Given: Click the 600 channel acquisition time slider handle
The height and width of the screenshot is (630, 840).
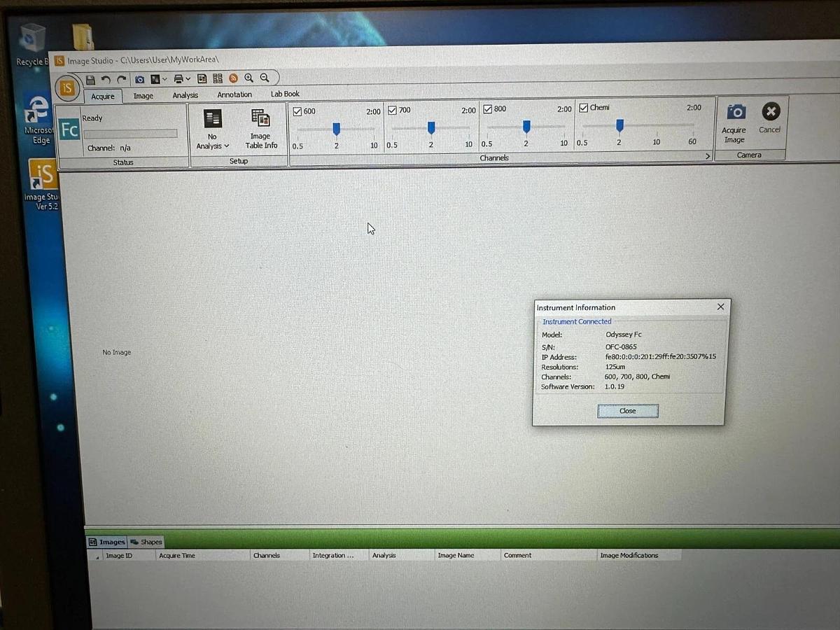Looking at the screenshot, I should (337, 129).
